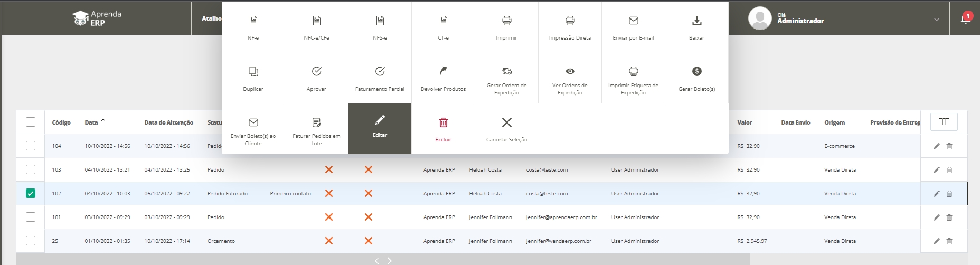Choose Cancelar Seleção in the actions menu
The width and height of the screenshot is (980, 265).
[x=506, y=129]
